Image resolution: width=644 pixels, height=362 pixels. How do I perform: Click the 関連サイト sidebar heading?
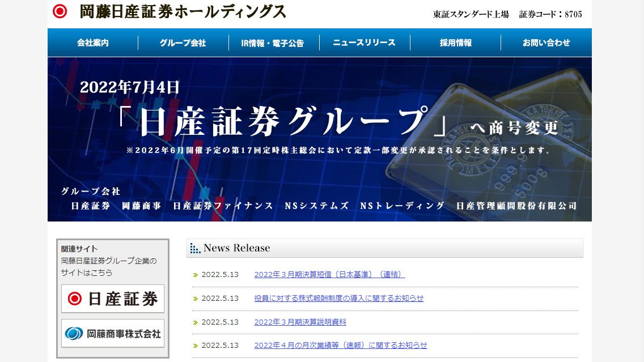click(x=79, y=249)
